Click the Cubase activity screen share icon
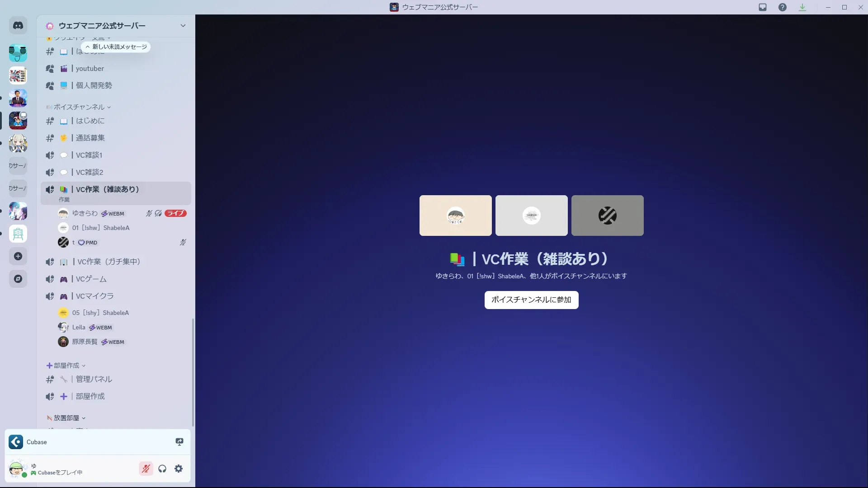 [179, 442]
